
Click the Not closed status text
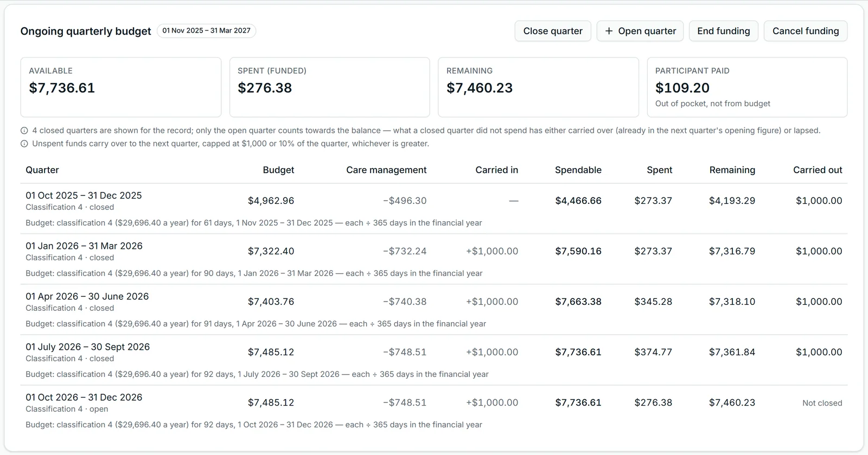(822, 403)
